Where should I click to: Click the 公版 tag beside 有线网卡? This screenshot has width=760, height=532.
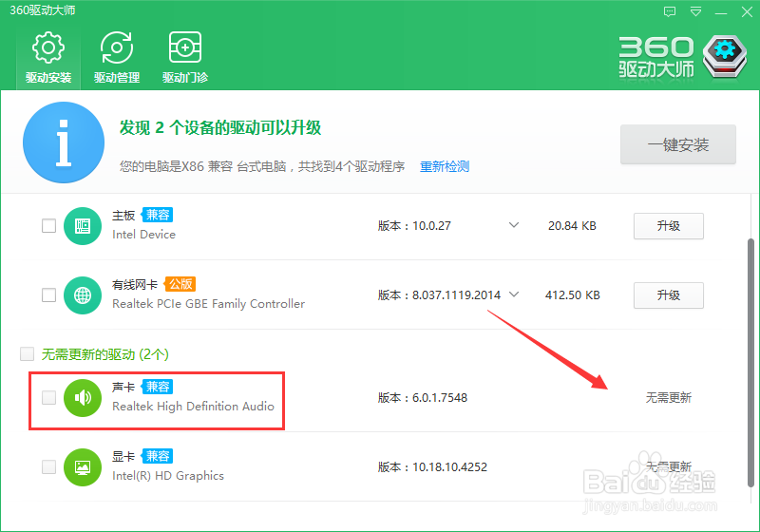click(180, 284)
